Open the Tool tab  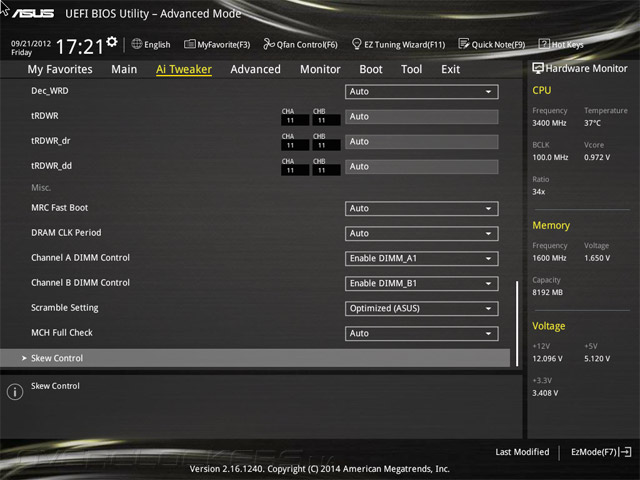coord(411,69)
